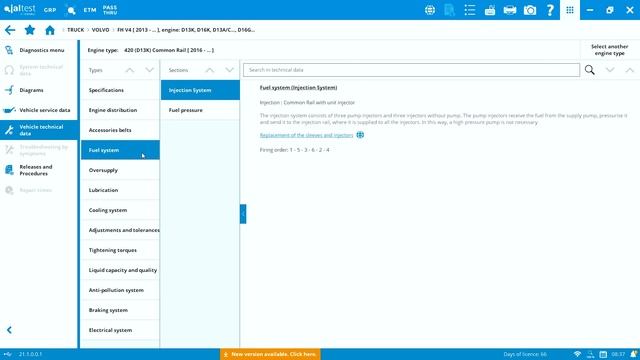Screen dimensions: 640x360
Task: Collapse the sections panel with the blue handle
Action: [x=243, y=214]
